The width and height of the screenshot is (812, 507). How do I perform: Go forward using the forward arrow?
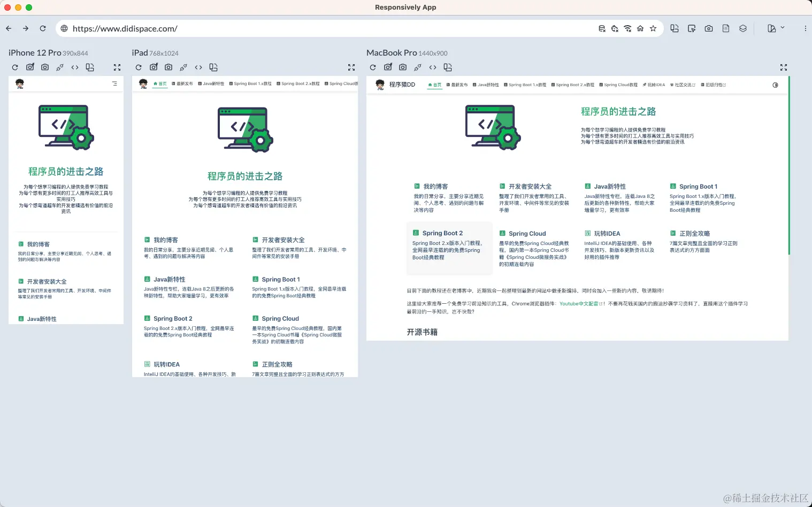tap(26, 28)
